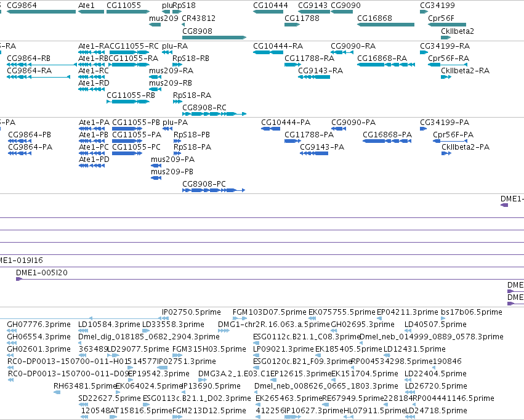Select transcript CG9864-RB
Viewport: 524px width, 420px height.
(x=42, y=65)
